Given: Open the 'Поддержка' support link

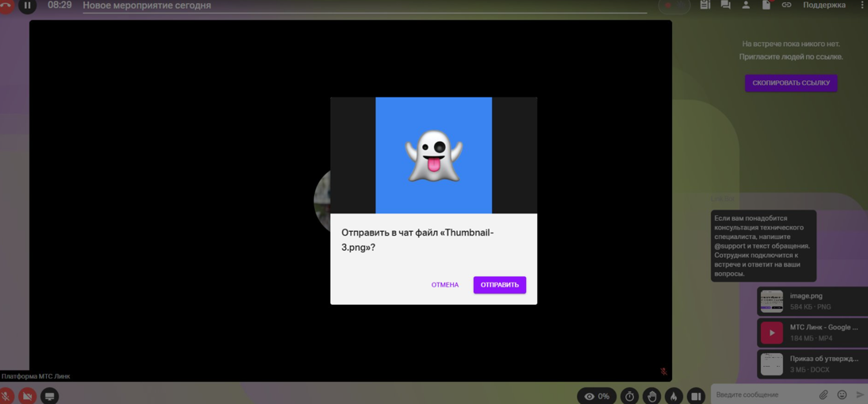Looking at the screenshot, I should pyautogui.click(x=824, y=5).
